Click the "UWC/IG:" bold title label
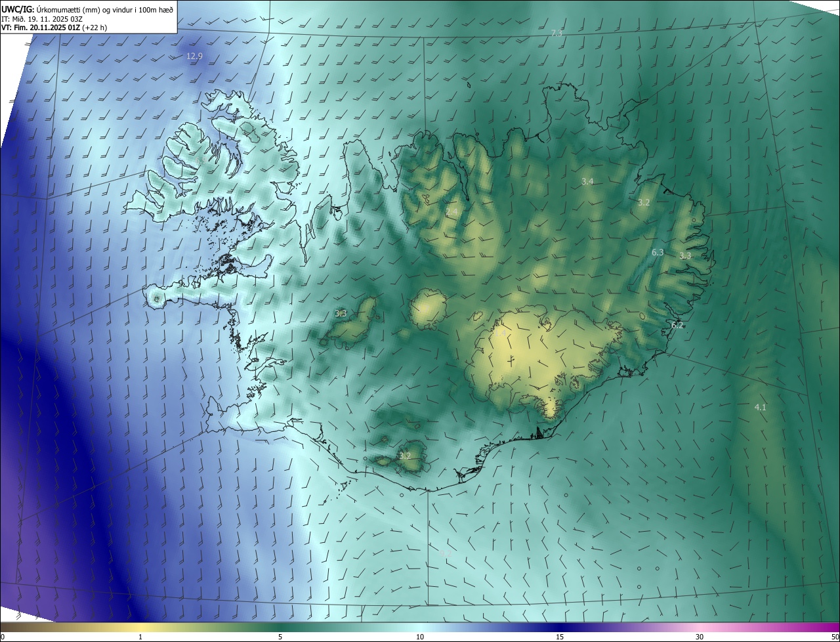This screenshot has width=840, height=642. click(x=17, y=9)
